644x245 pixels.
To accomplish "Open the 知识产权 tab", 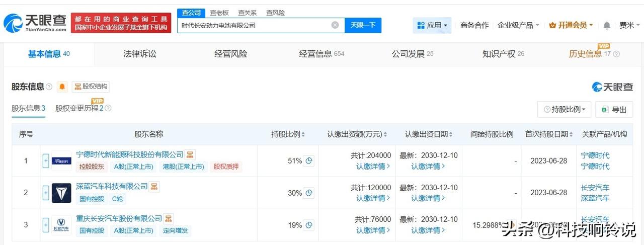I will 503,54.
